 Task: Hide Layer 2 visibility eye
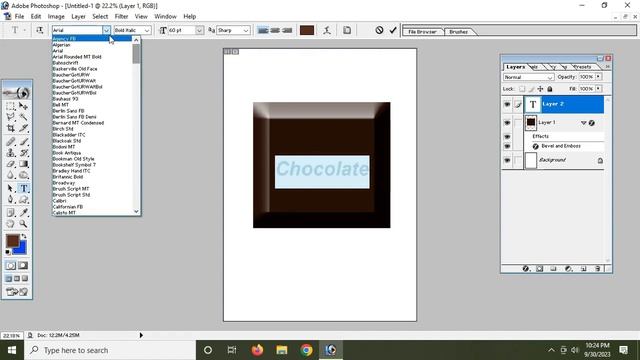[507, 105]
